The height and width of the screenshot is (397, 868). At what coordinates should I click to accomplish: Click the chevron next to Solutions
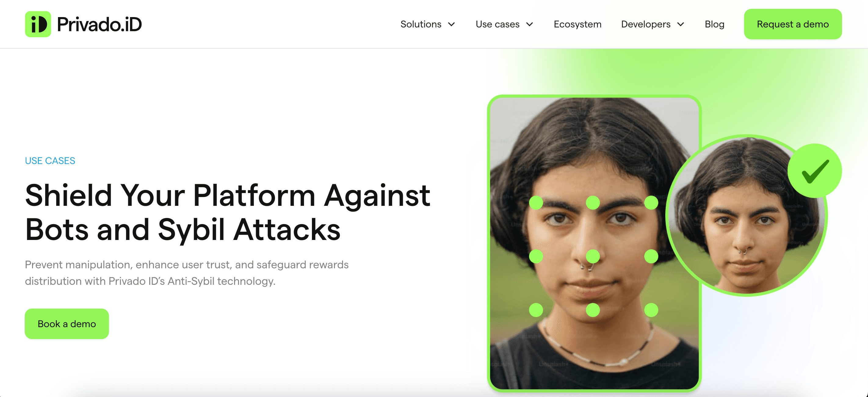(451, 24)
